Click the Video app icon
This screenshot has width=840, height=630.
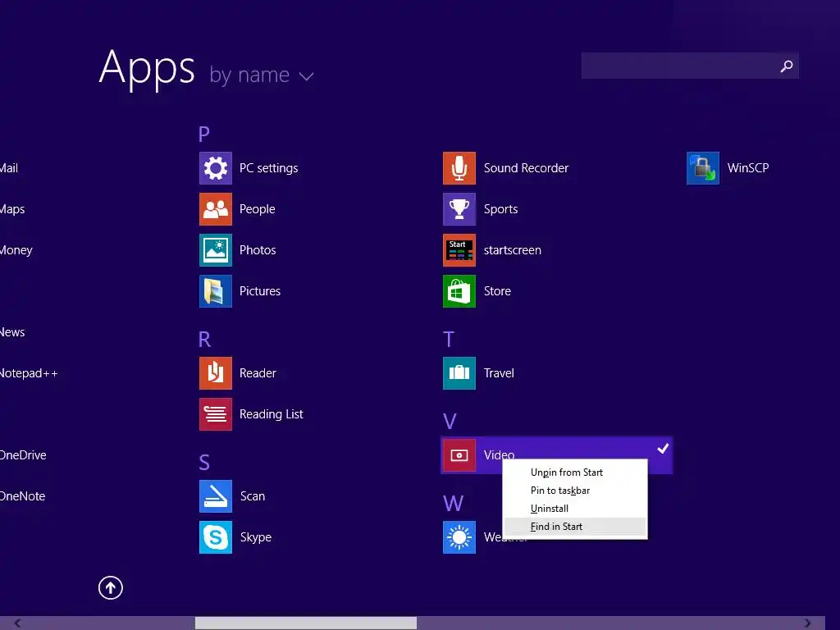[459, 454]
